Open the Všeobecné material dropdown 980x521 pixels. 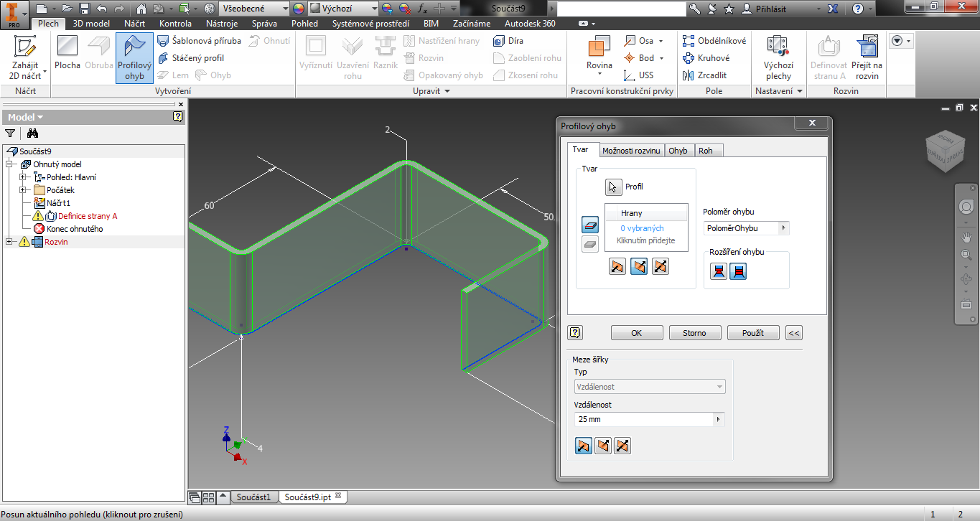click(254, 9)
